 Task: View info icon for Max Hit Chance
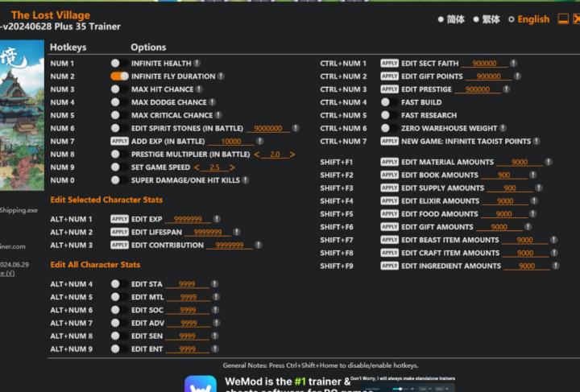[200, 89]
